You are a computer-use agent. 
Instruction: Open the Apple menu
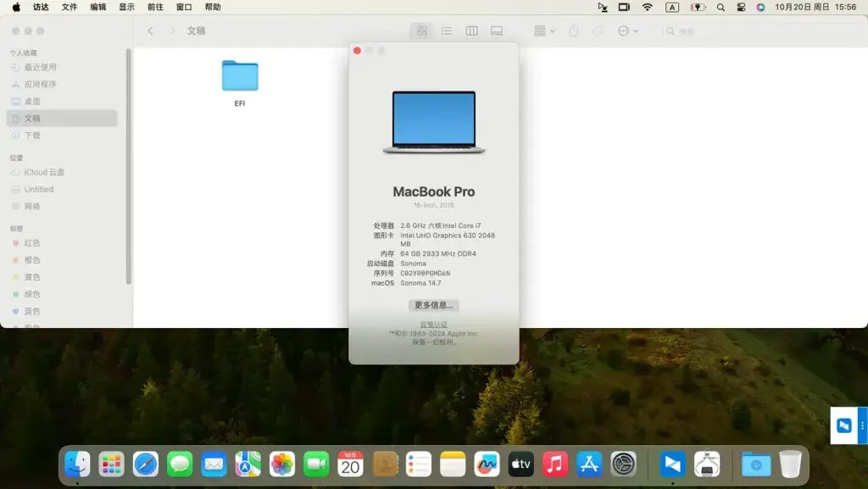click(17, 7)
